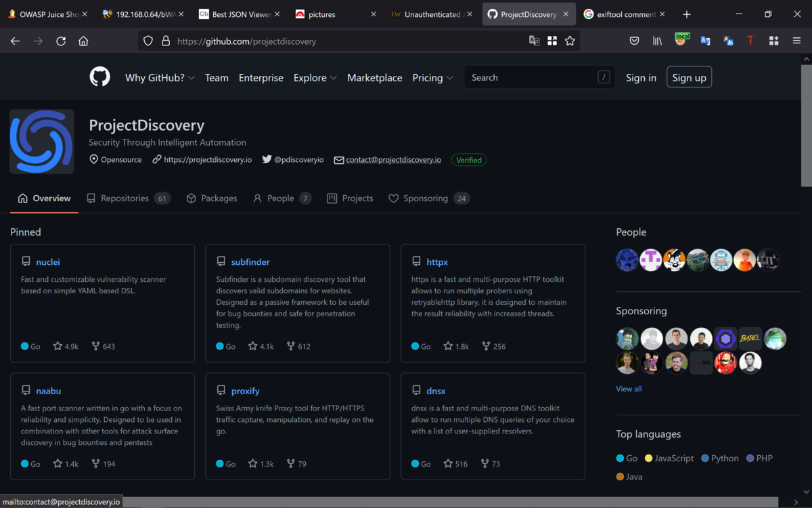Open the @pdiscoveryio Twitter link

[298, 160]
